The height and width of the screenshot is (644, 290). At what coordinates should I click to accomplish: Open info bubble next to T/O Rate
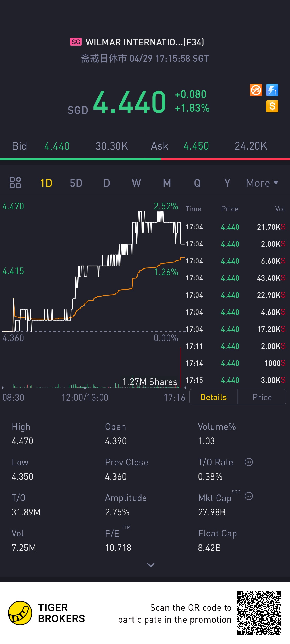[249, 462]
